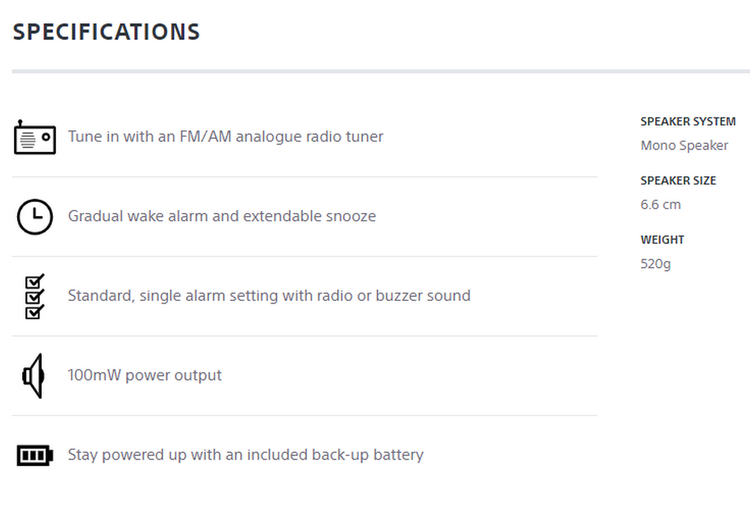Image resolution: width=750 pixels, height=518 pixels.
Task: Click the checklist alarm setting icon
Action: pos(34,296)
